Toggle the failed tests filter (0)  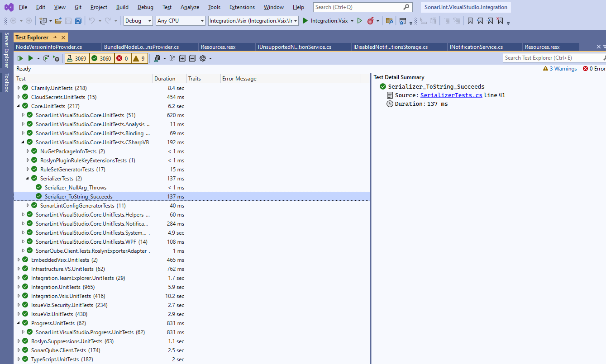tap(122, 58)
